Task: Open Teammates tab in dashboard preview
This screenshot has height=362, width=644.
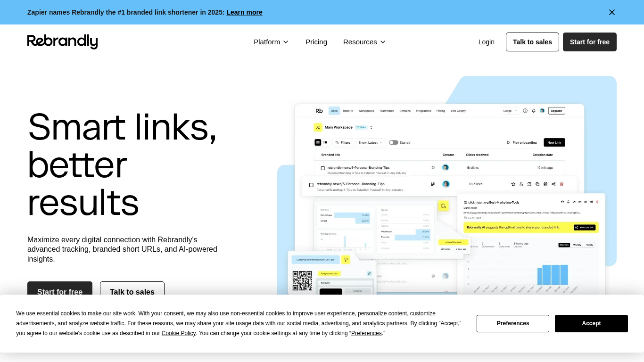Action: (387, 111)
